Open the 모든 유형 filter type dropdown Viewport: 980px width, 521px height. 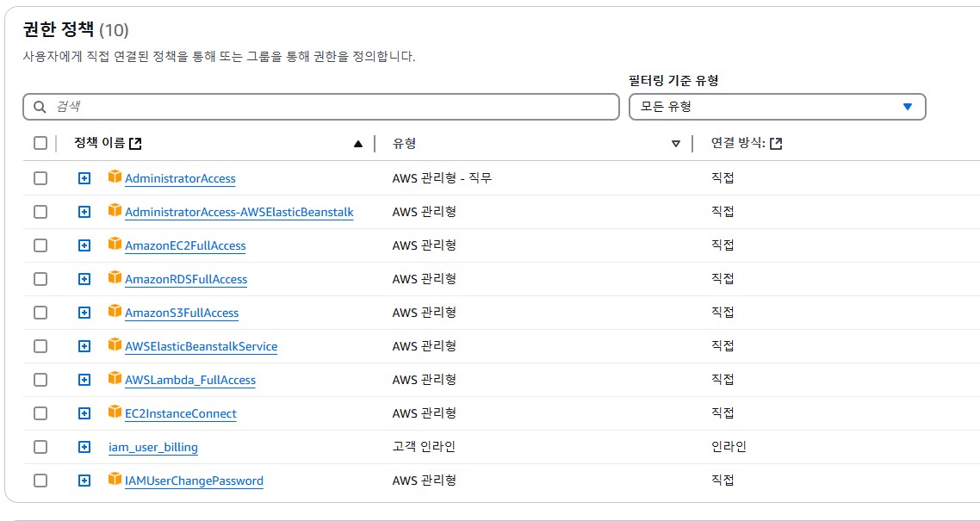777,107
